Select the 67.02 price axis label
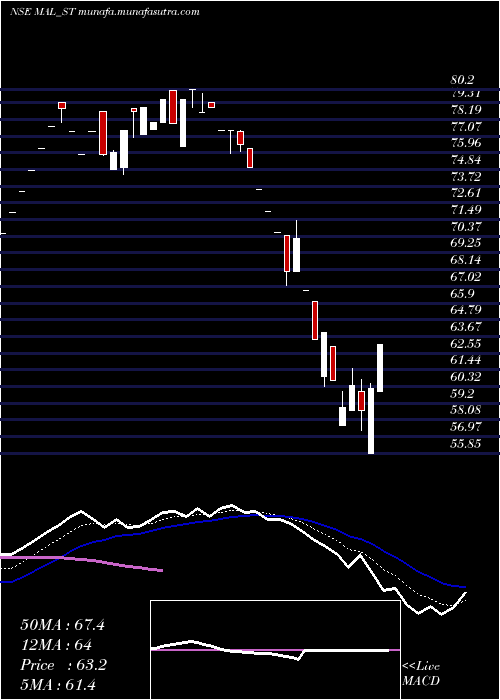Screen dimensions: 500x700 click(467, 277)
